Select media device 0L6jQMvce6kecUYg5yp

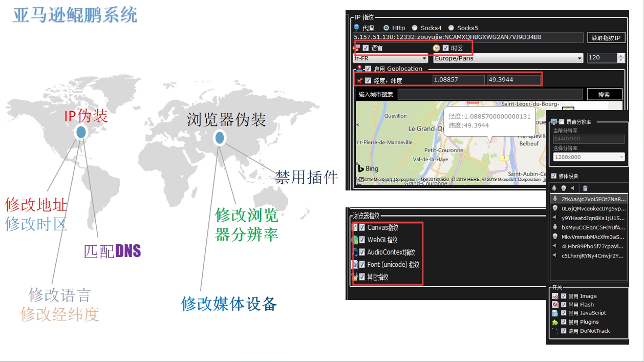click(589, 208)
